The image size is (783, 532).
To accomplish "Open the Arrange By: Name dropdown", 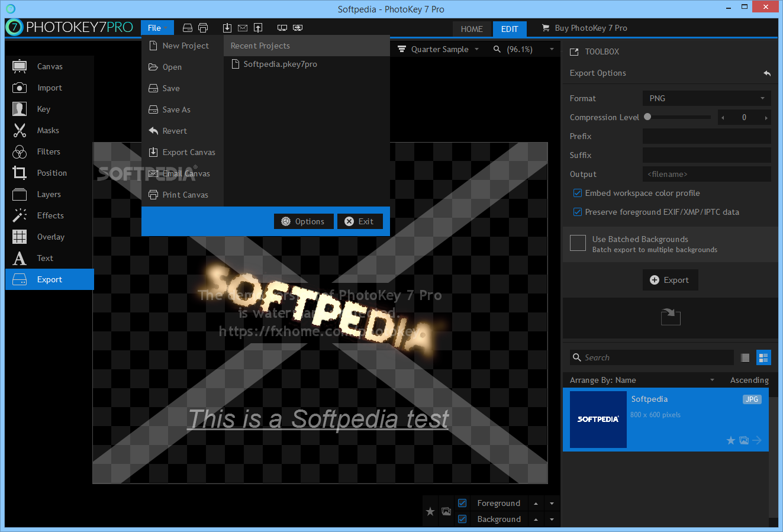I will click(642, 380).
